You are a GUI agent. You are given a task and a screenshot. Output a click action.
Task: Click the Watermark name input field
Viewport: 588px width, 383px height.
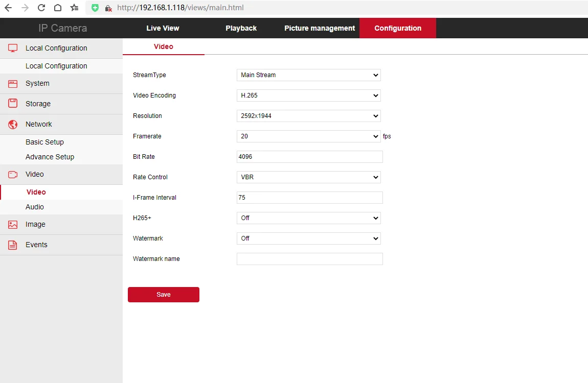click(310, 259)
